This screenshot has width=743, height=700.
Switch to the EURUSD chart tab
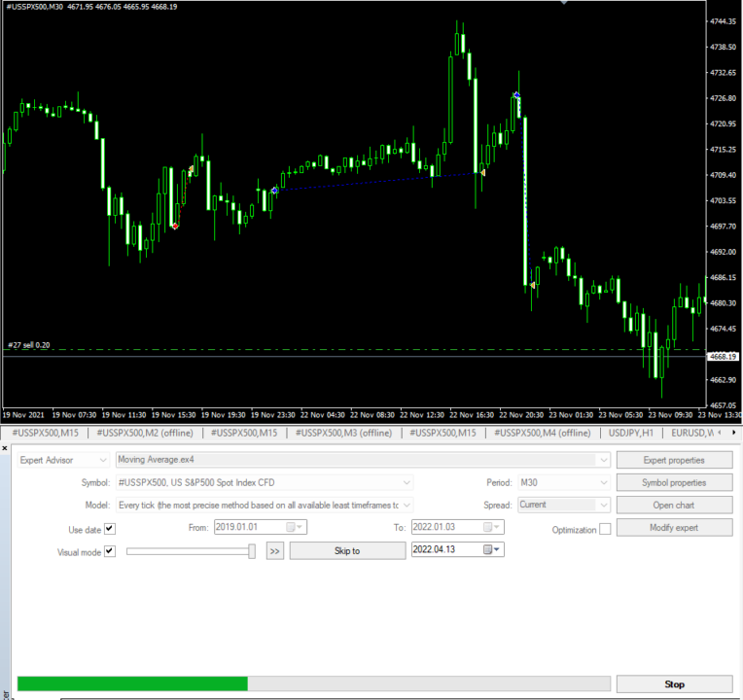point(691,433)
